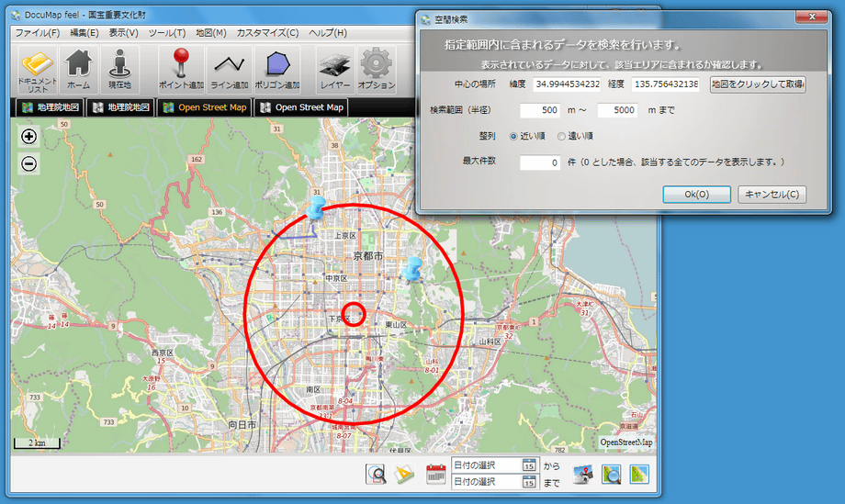Select the 遠い順 farthest-first radio
This screenshot has height=504, width=845.
tap(561, 136)
